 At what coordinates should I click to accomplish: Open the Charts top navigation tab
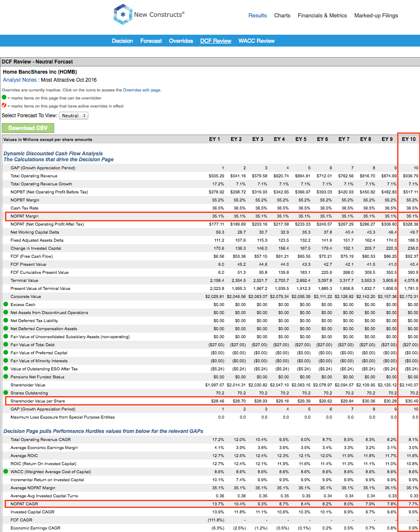(x=282, y=16)
